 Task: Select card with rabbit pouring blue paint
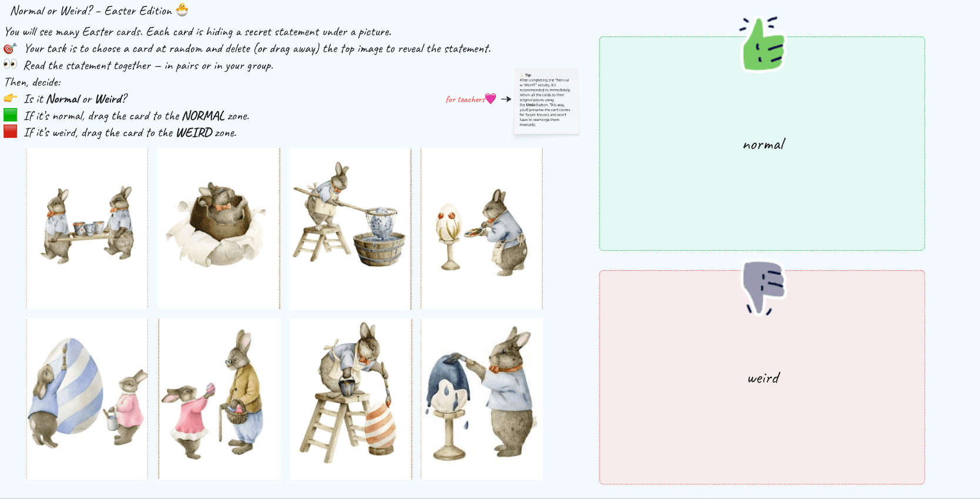pos(482,399)
